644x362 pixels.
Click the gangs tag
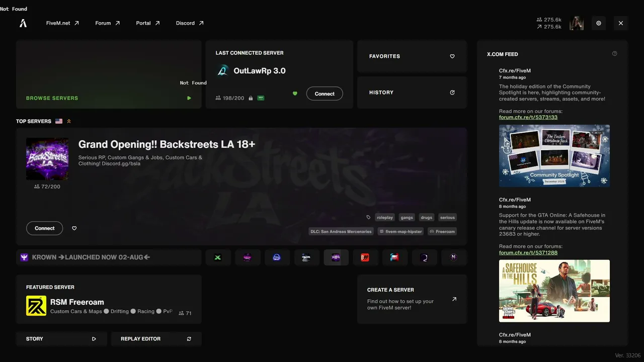click(x=407, y=218)
